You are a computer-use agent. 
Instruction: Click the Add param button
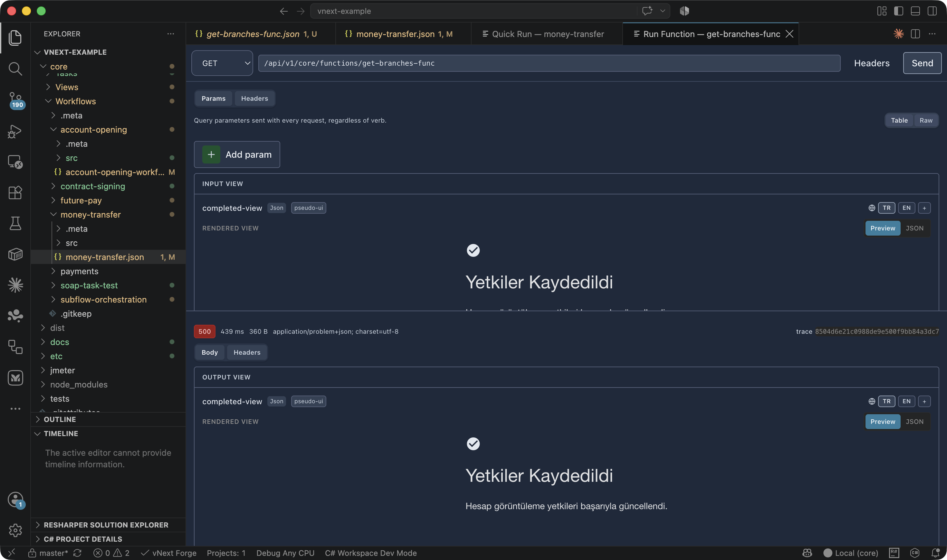click(x=237, y=154)
